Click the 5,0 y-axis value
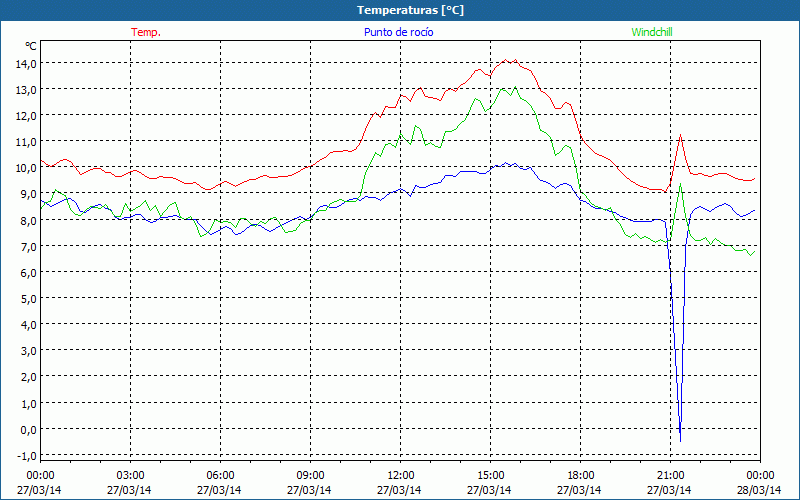Viewport: 800px width, 500px height. point(29,299)
